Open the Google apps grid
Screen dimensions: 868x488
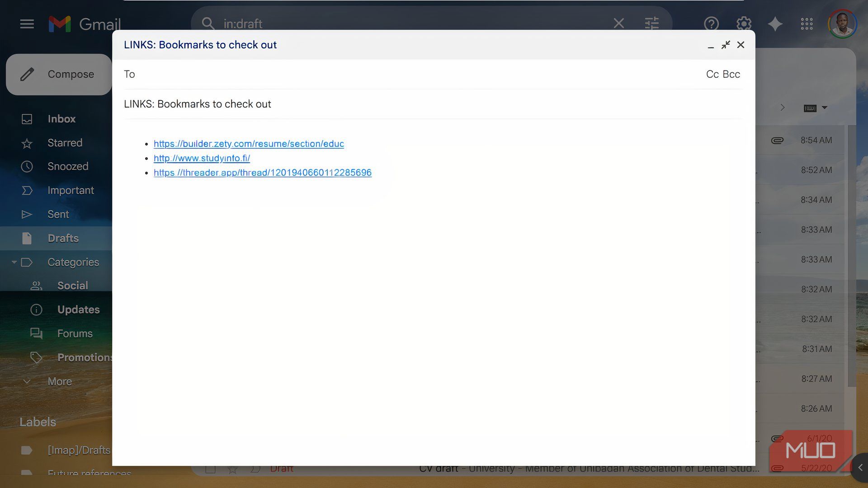pyautogui.click(x=807, y=23)
